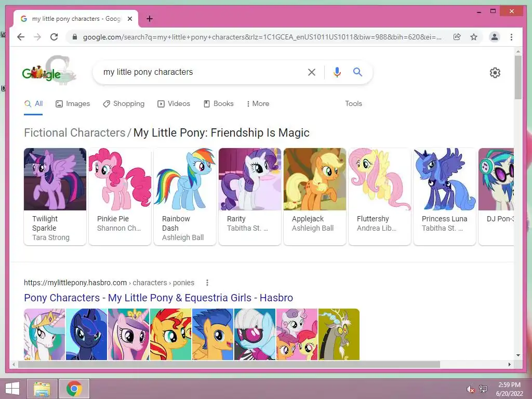Click the Flash Sentry thumbnail image
Viewport: 532px width, 399px height.
click(x=212, y=334)
